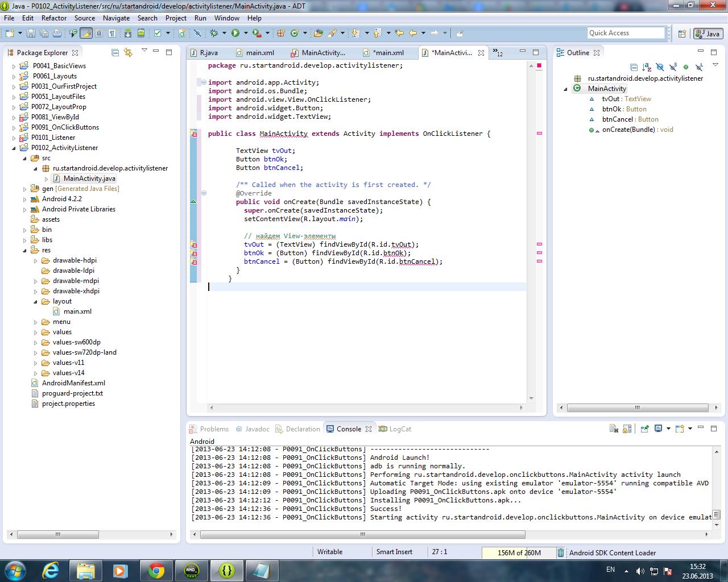The width and height of the screenshot is (728, 582).
Task: Click the Debug bug icon
Action: point(213,33)
